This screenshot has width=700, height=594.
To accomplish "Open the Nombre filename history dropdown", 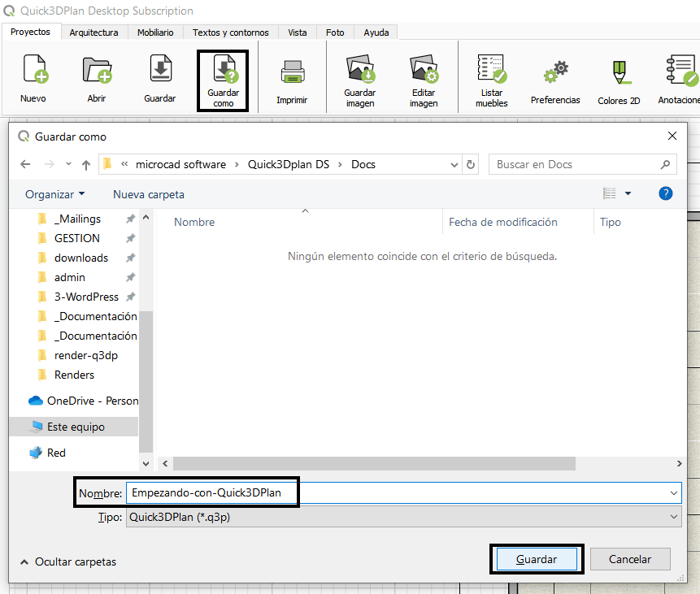I will [x=673, y=493].
